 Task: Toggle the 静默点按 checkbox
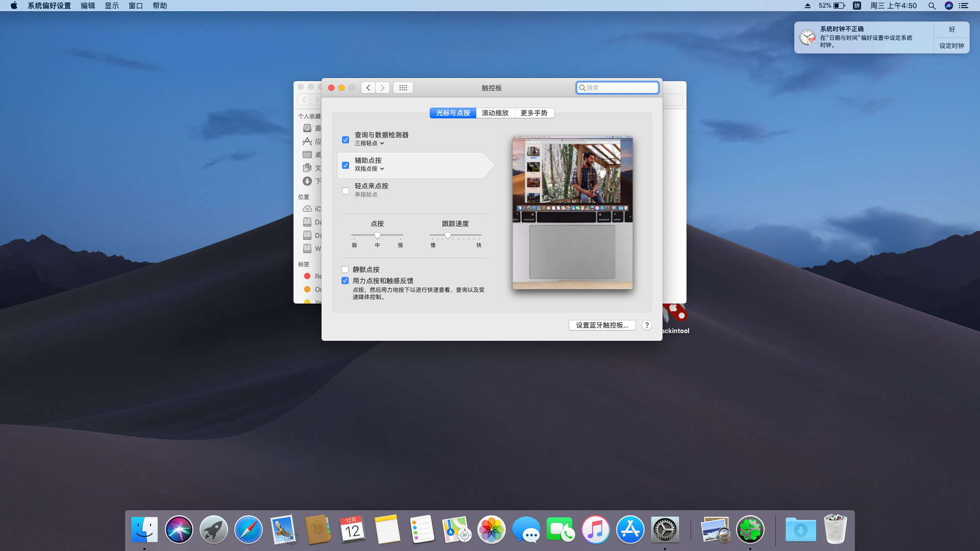345,269
